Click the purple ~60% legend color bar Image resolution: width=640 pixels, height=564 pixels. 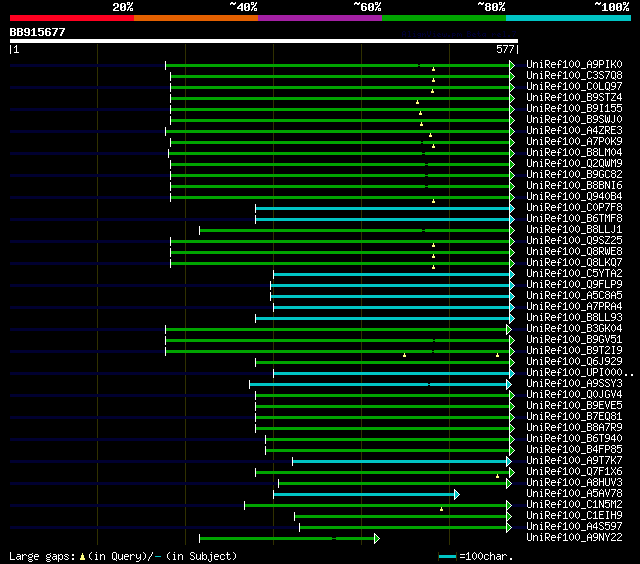click(320, 18)
